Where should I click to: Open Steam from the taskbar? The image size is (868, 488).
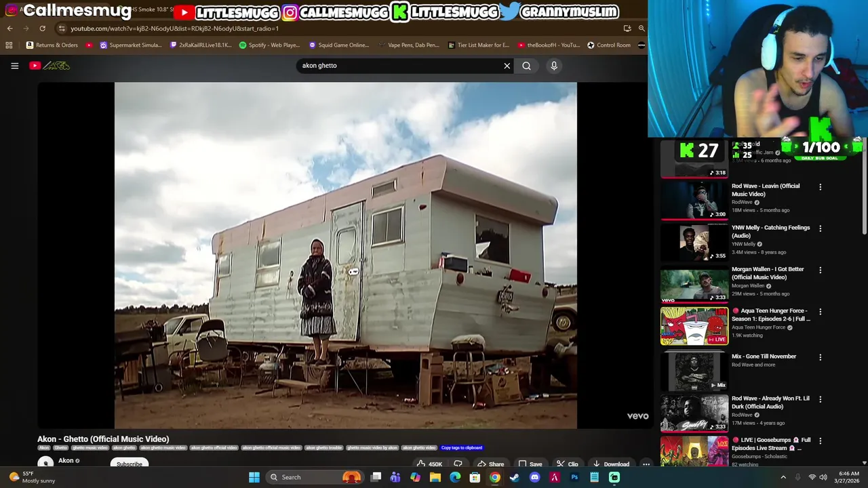(515, 477)
